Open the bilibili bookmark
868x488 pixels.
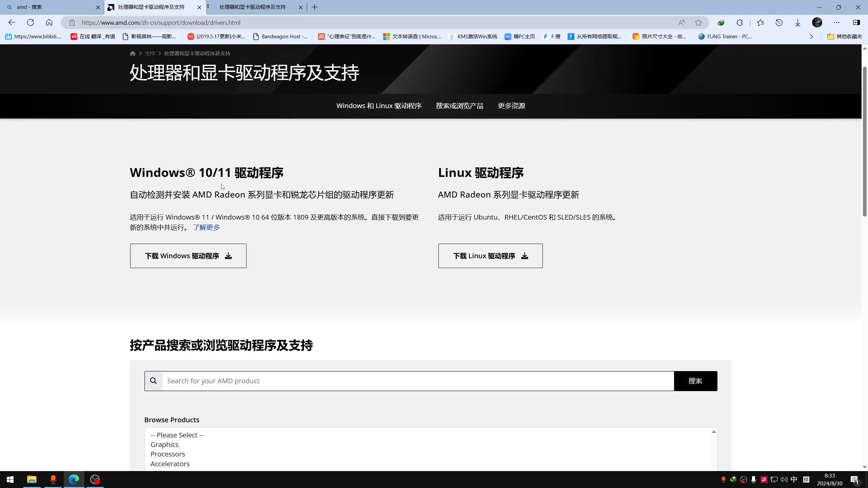point(33,37)
